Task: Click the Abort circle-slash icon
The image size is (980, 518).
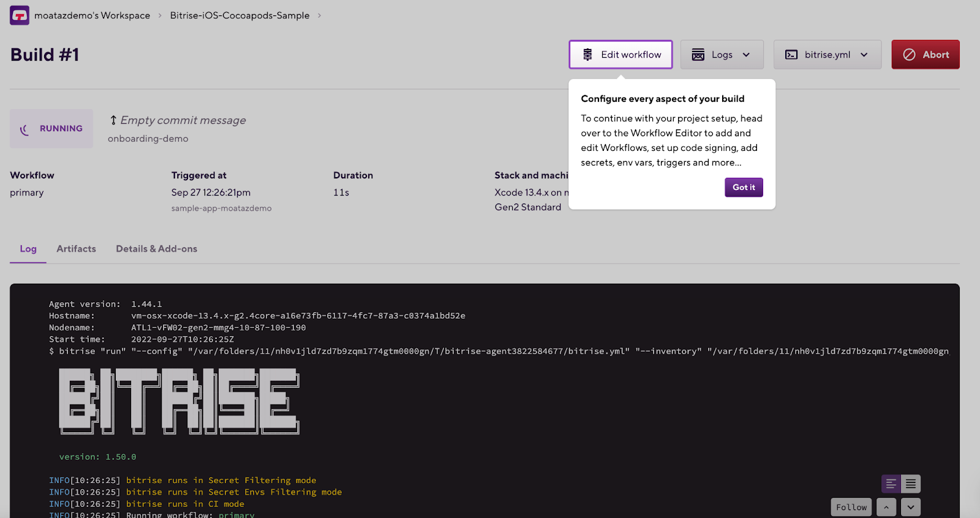Action: coord(910,55)
